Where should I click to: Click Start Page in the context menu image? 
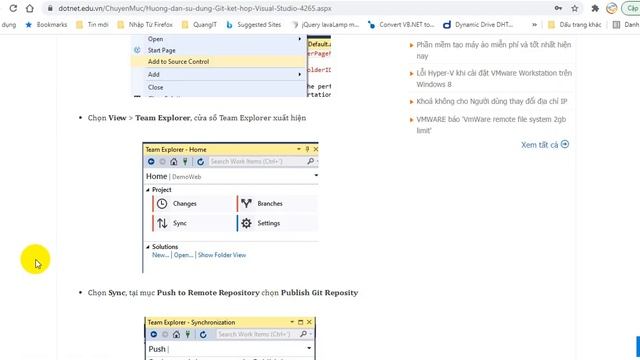[x=162, y=50]
